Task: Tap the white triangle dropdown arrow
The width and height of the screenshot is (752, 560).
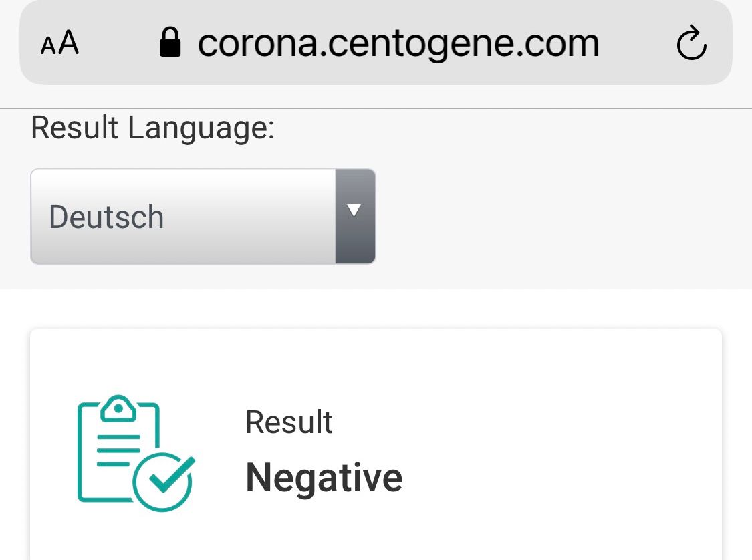Action: pos(354,210)
